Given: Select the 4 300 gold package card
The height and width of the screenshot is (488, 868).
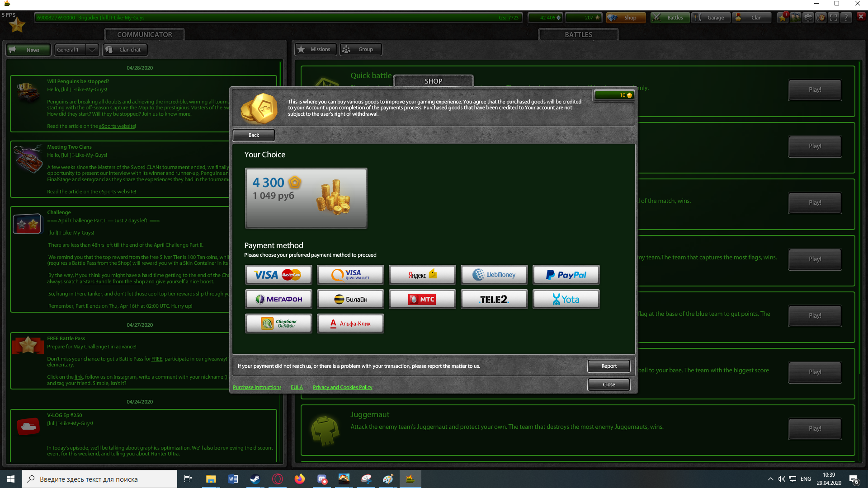Looking at the screenshot, I should point(306,198).
